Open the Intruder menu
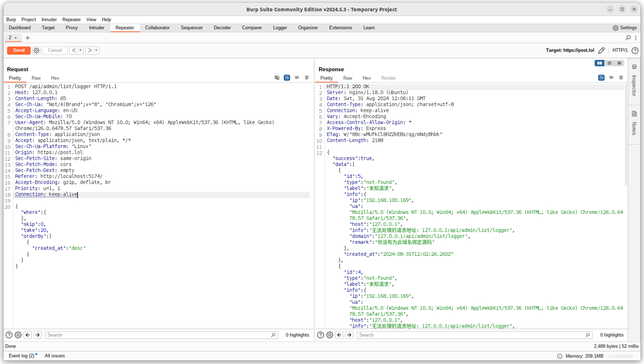This screenshot has width=644, height=364. click(49, 20)
